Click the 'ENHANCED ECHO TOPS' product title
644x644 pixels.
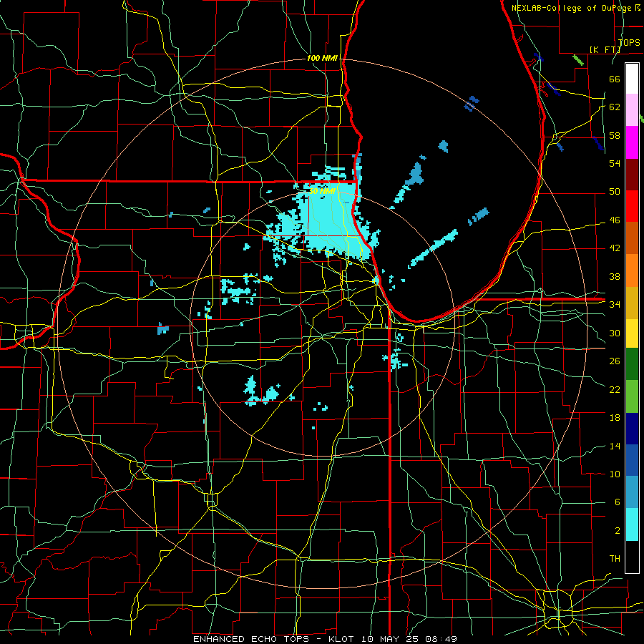tap(251, 639)
